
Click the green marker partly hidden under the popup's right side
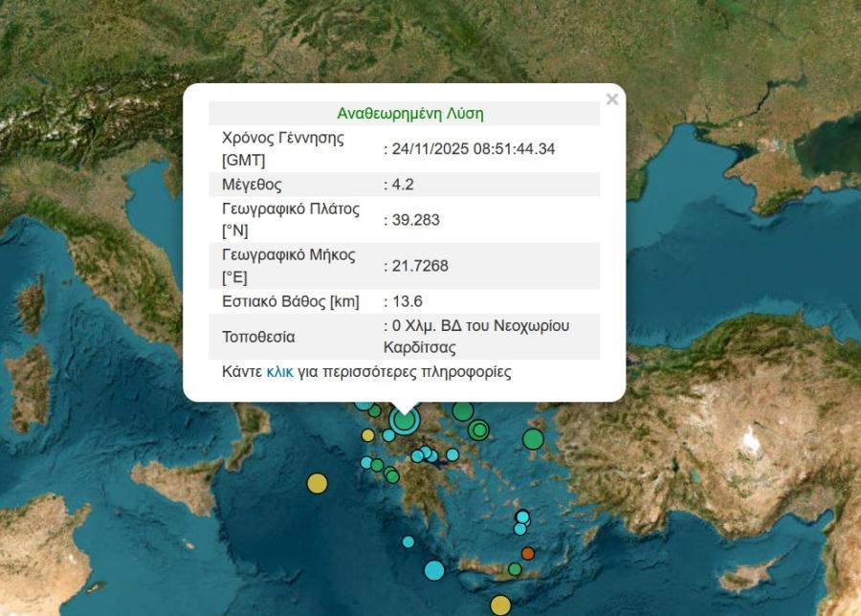click(463, 411)
